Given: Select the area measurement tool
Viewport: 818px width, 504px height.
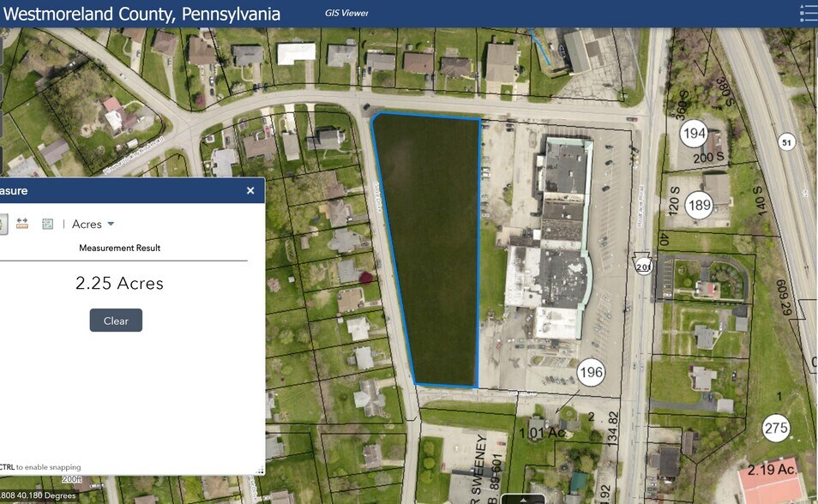Looking at the screenshot, I should pyautogui.click(x=3, y=223).
